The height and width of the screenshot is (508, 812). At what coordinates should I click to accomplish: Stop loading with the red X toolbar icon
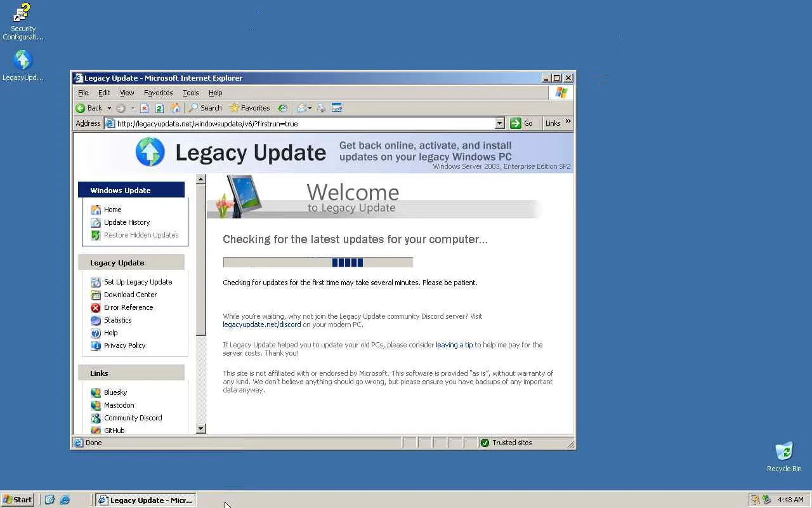click(144, 108)
